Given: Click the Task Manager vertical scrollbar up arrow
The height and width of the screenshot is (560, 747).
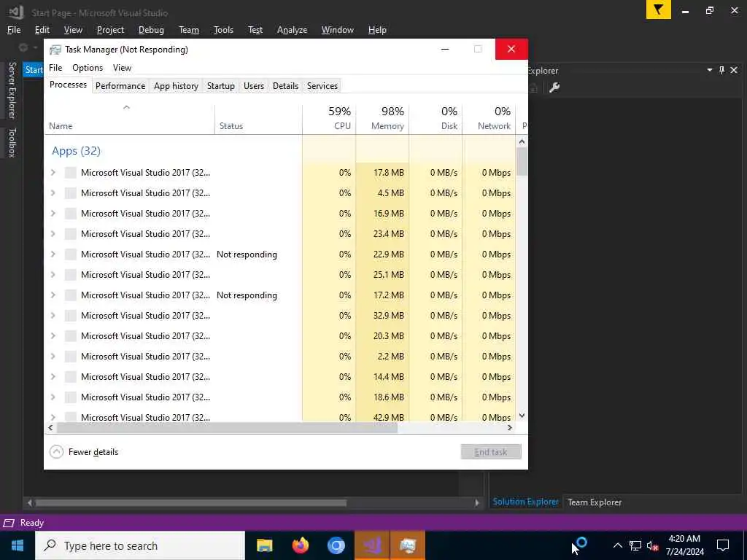Looking at the screenshot, I should point(522,141).
